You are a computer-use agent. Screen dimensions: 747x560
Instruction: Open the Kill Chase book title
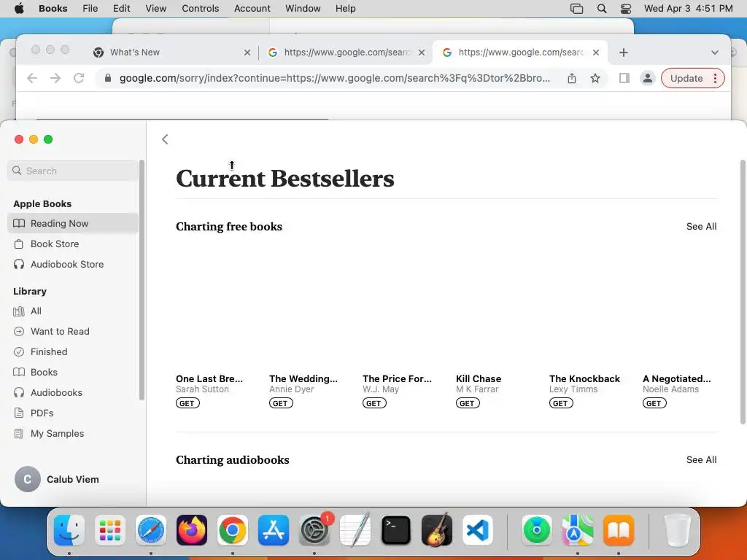tap(479, 378)
